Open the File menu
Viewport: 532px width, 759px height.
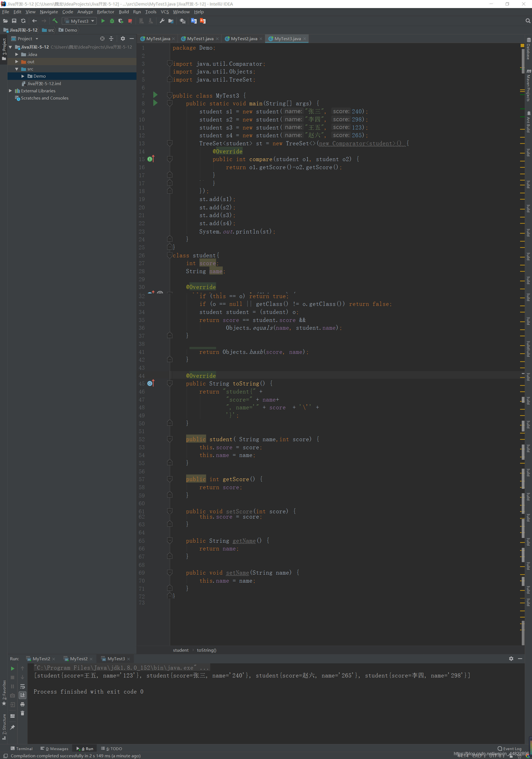(x=6, y=12)
